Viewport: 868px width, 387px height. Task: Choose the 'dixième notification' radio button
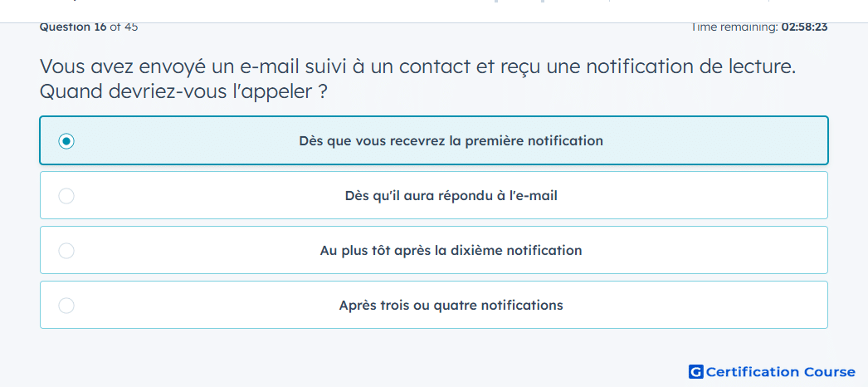(x=66, y=251)
